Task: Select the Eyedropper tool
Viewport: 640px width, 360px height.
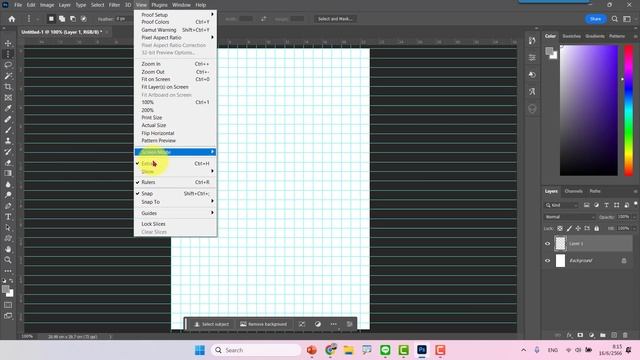Action: (8, 108)
